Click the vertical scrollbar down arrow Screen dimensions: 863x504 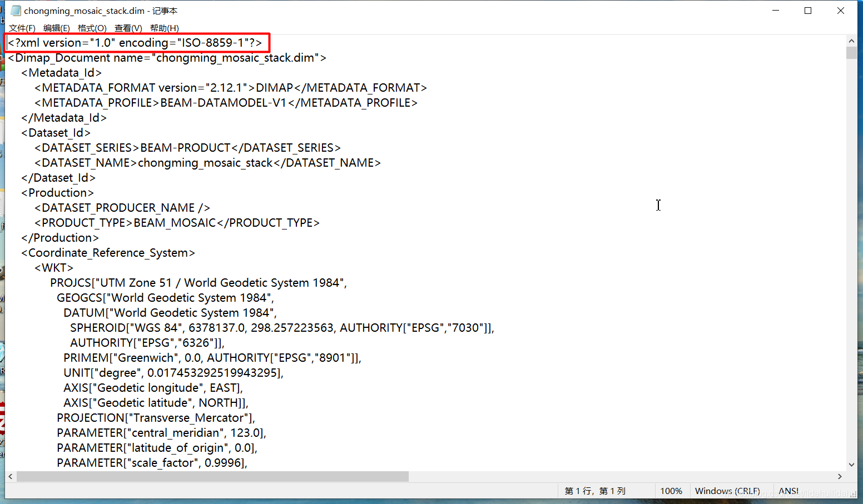point(851,465)
